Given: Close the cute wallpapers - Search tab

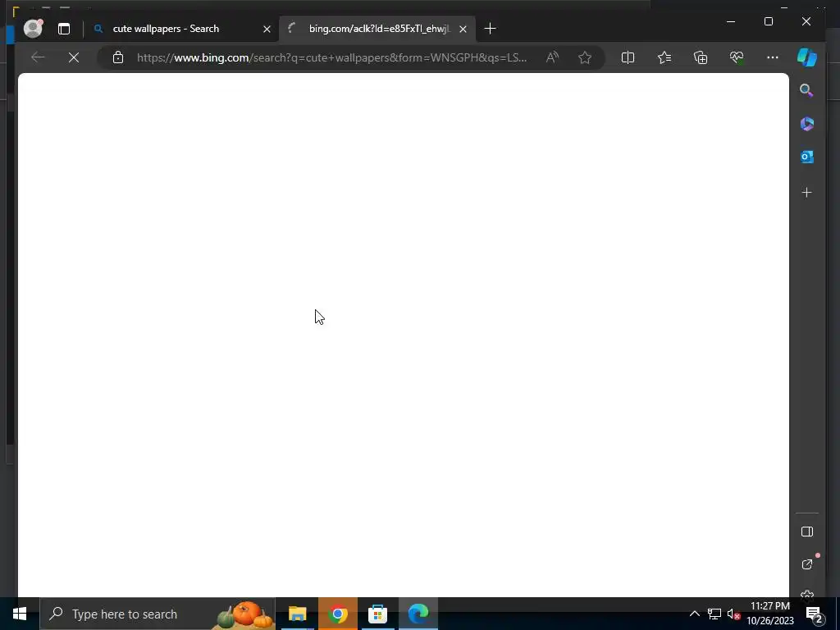Looking at the screenshot, I should 267,29.
